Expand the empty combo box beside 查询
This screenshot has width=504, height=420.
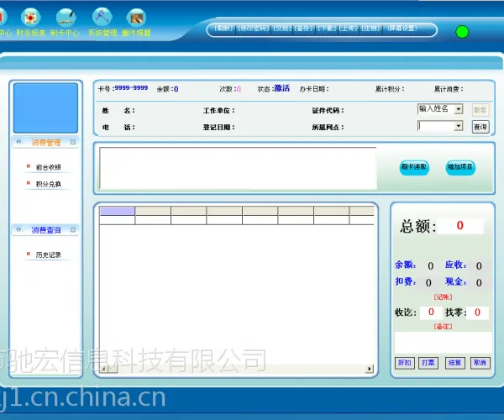tap(459, 126)
